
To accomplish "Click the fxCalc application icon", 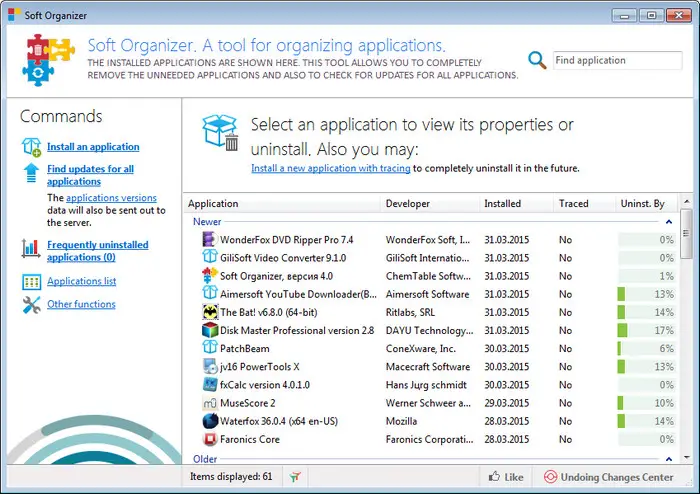I will (210, 385).
